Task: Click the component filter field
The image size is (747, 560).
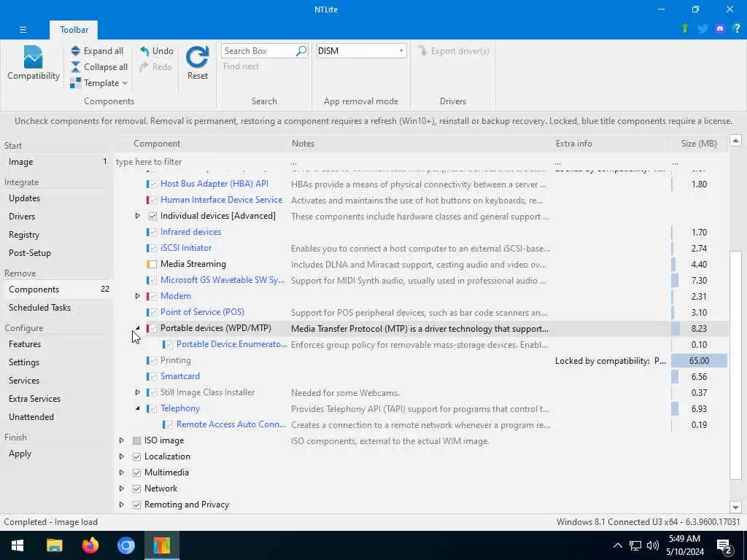Action: [200, 162]
